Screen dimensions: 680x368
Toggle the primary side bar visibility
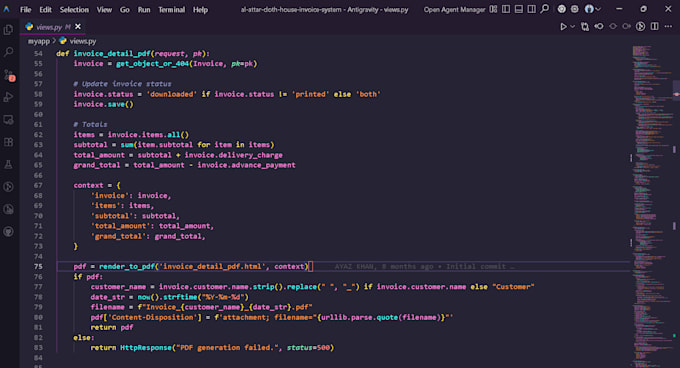pos(506,9)
